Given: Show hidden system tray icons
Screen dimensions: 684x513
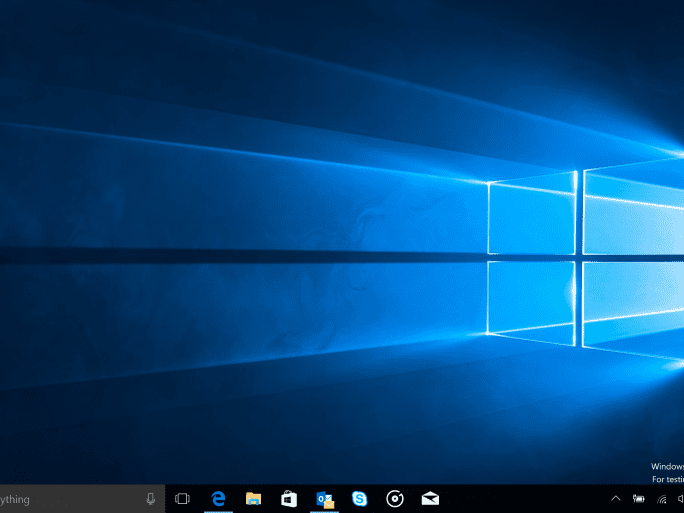Looking at the screenshot, I should 615,498.
